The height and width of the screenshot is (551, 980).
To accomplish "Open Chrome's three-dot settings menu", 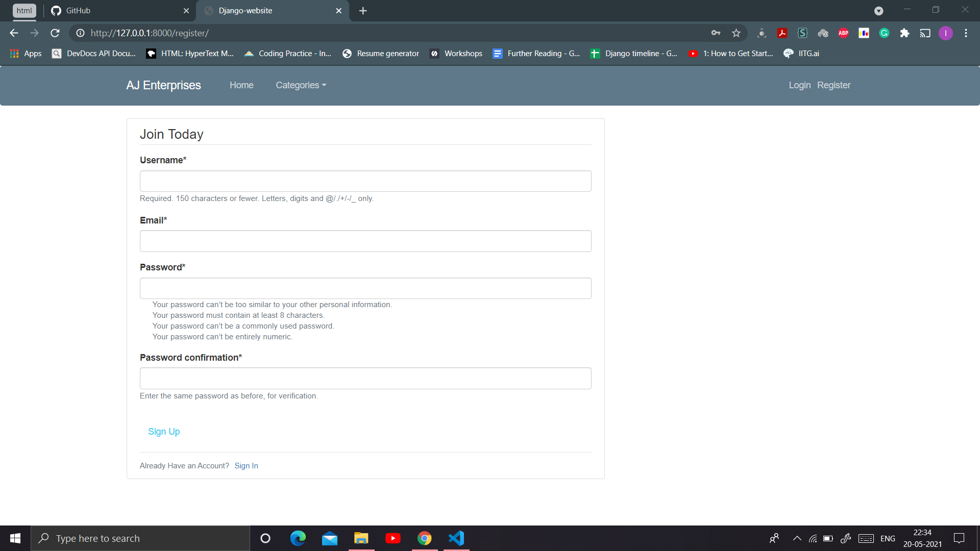I will pyautogui.click(x=966, y=33).
